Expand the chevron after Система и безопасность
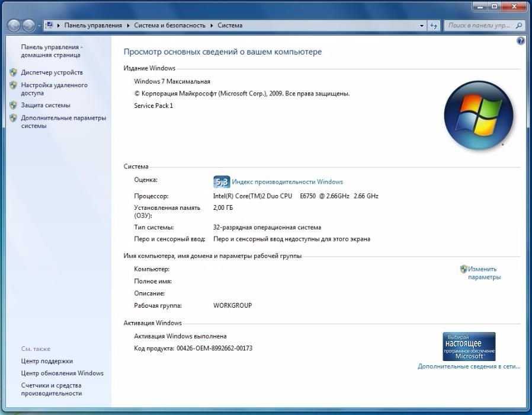 [211, 25]
